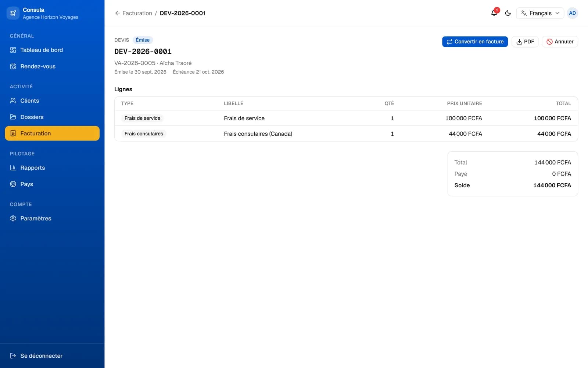The image size is (588, 368).
Task: Click the LIBELLÉ column header
Action: (x=233, y=103)
